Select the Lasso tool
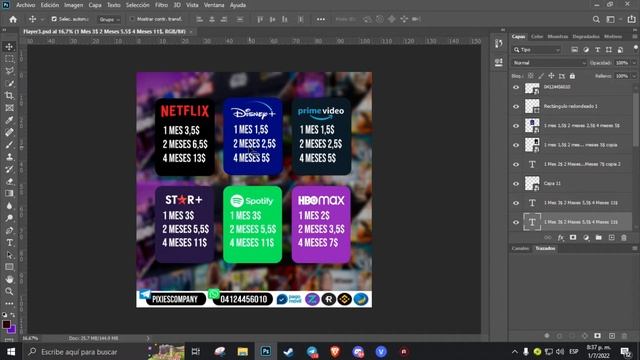Image resolution: width=640 pixels, height=360 pixels. 9,71
